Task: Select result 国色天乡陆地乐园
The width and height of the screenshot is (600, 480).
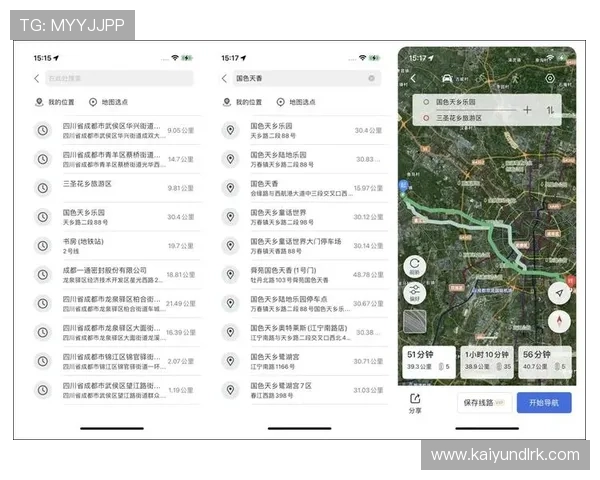Action: pos(305,159)
